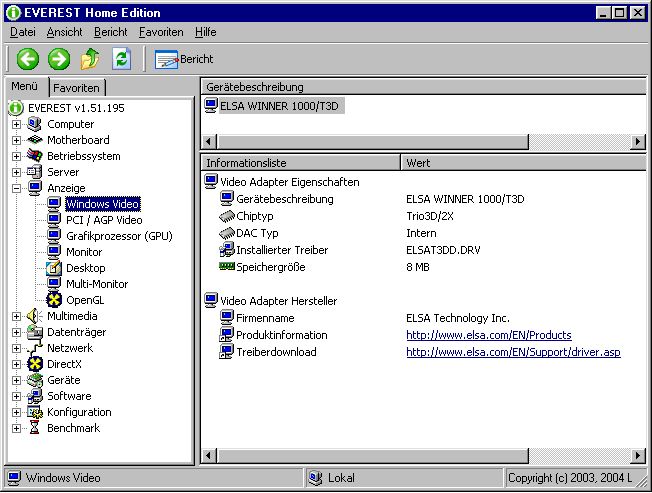Click scroll right arrow of bottom pane
Image resolution: width=652 pixels, height=493 pixels.
pos(638,456)
